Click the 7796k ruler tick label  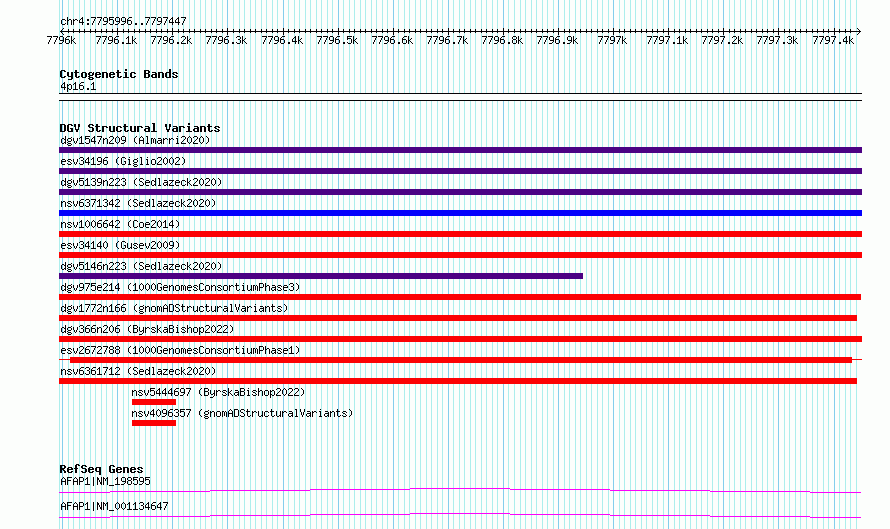(61, 40)
